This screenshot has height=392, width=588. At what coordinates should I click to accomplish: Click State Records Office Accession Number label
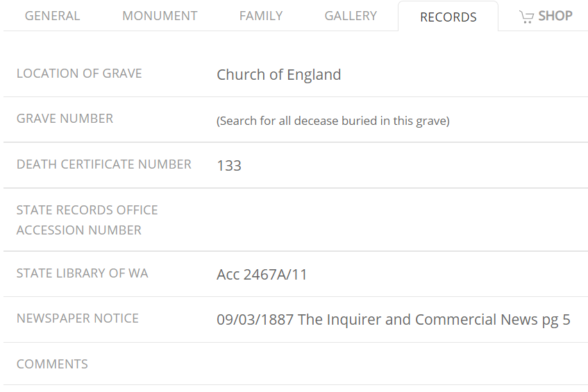click(87, 219)
